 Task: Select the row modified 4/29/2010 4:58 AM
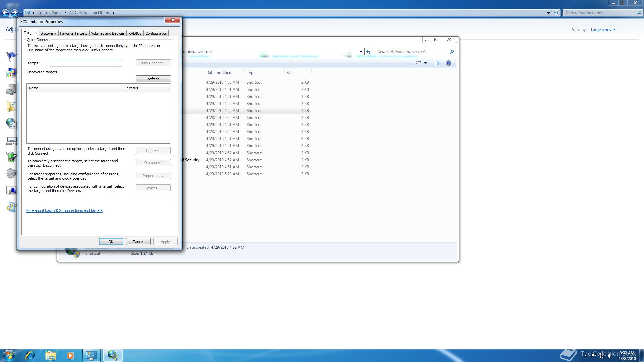[x=247, y=82]
